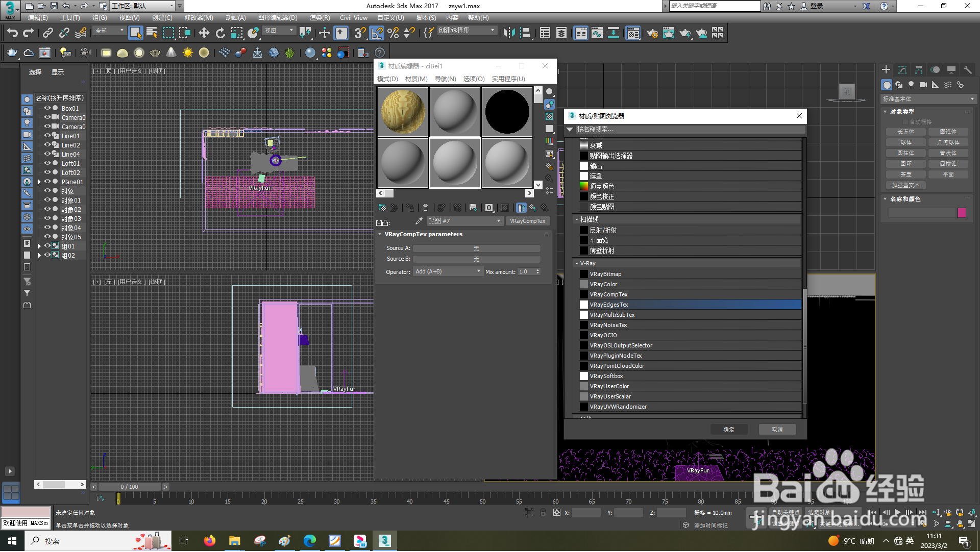Viewport: 980px width, 552px height.
Task: Toggle the Angle Snap tool
Action: pos(377,33)
